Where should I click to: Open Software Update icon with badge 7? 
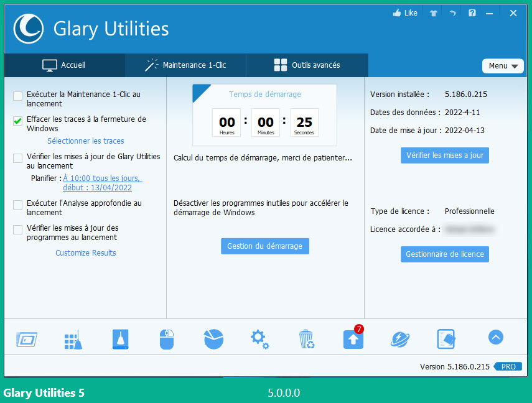pos(353,338)
